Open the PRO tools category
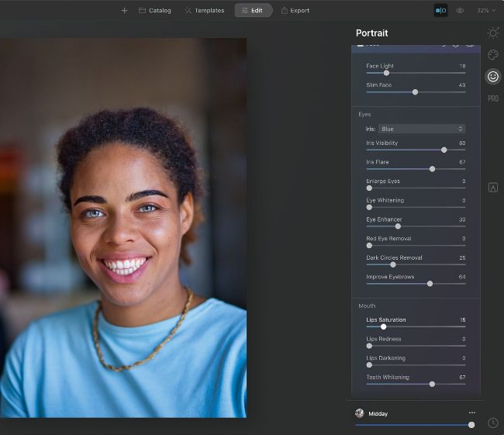 click(493, 98)
